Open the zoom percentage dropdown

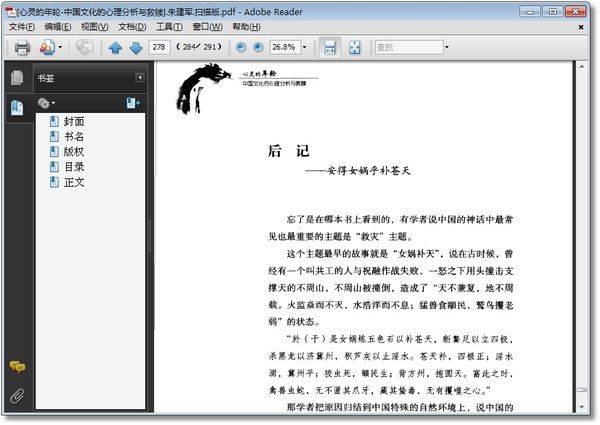tap(305, 47)
